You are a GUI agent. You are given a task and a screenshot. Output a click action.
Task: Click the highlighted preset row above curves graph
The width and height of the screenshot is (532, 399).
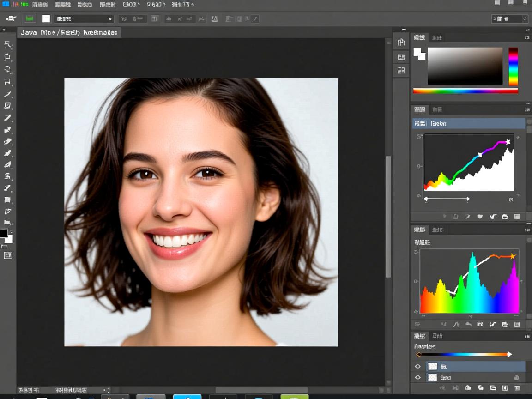[468, 123]
